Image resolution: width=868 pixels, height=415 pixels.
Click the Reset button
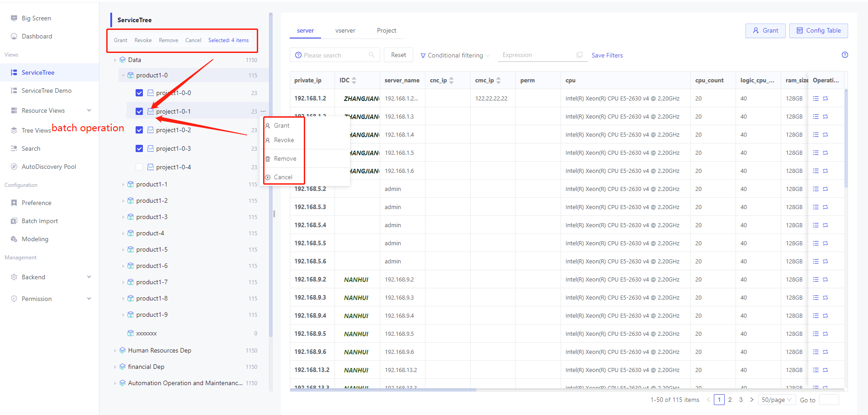click(x=398, y=55)
